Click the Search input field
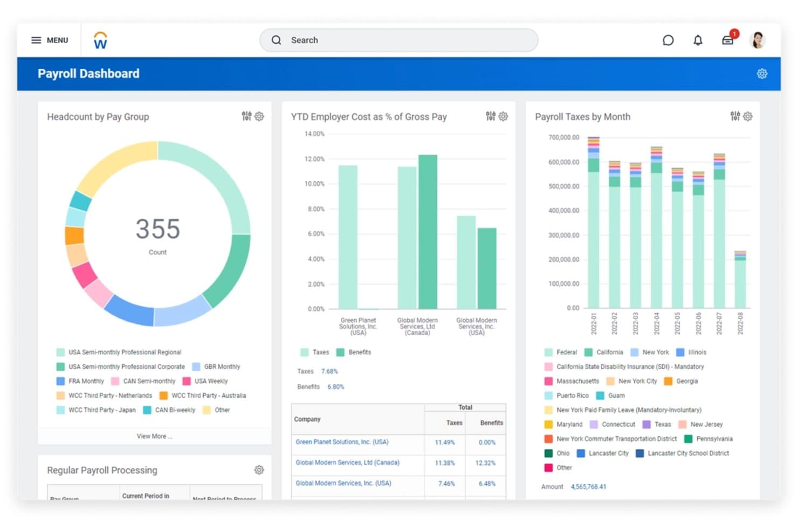 [399, 40]
